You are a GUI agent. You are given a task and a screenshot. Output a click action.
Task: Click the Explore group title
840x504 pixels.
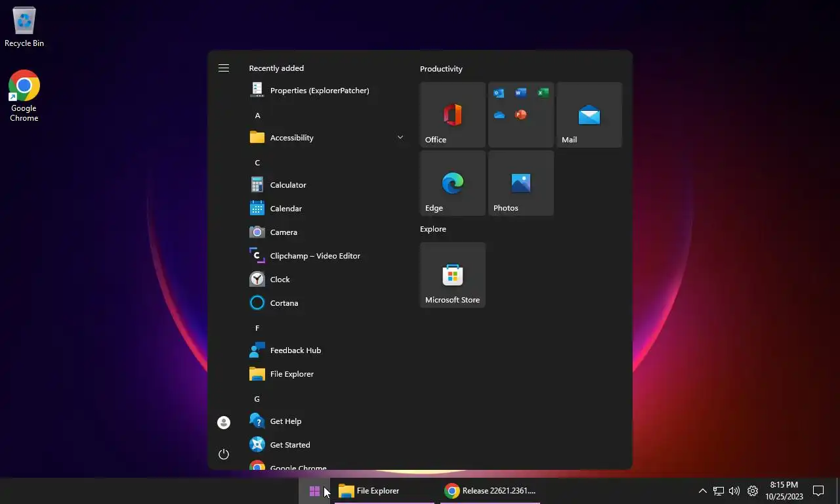coord(433,229)
